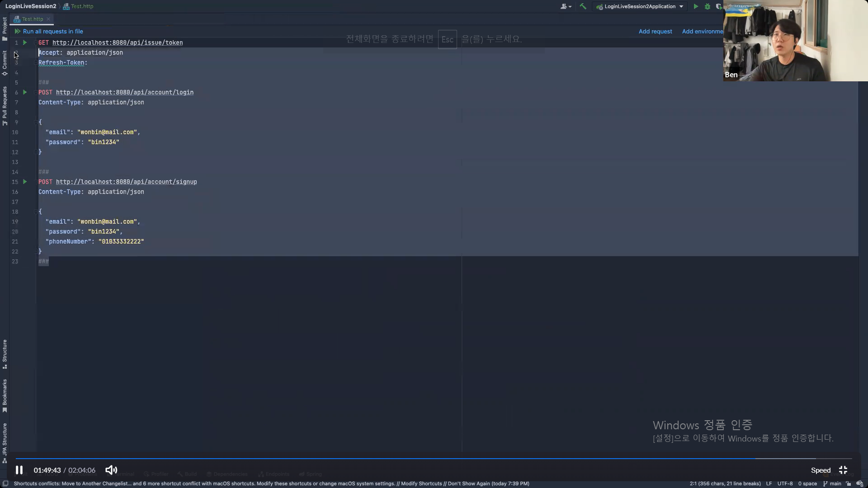The image size is (868, 488).
Task: Run the GET issue/token request gutter arrow
Action: (25, 42)
